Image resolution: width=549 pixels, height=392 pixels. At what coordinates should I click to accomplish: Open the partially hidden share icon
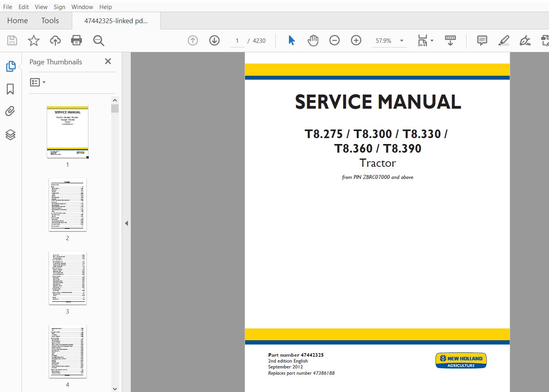[x=545, y=40]
